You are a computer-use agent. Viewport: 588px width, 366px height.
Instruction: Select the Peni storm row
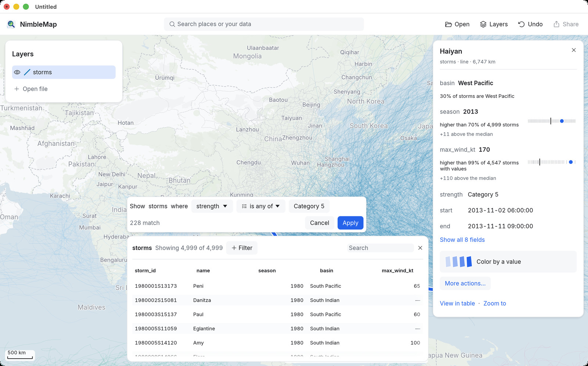[278, 286]
